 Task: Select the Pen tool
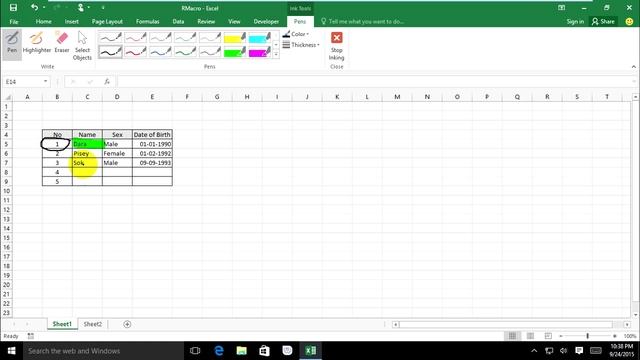point(12,43)
